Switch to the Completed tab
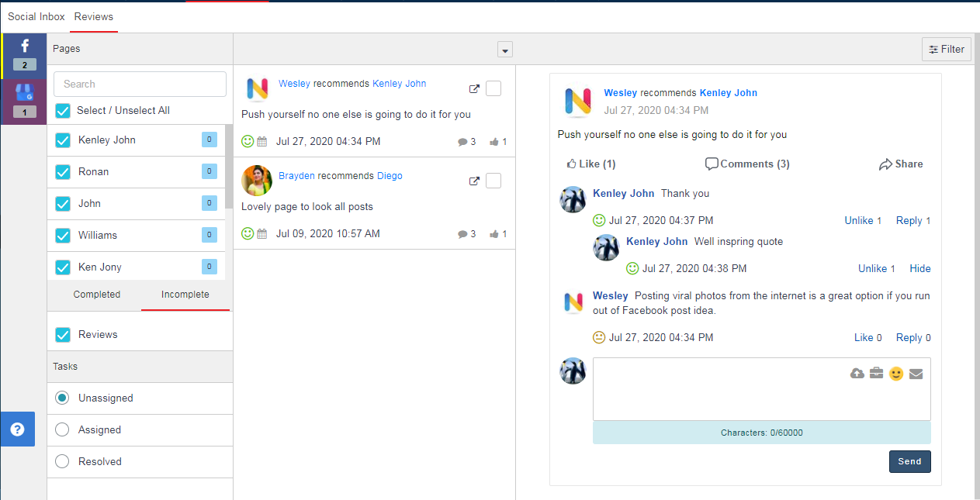Screen dimensions: 980x500 (97, 295)
